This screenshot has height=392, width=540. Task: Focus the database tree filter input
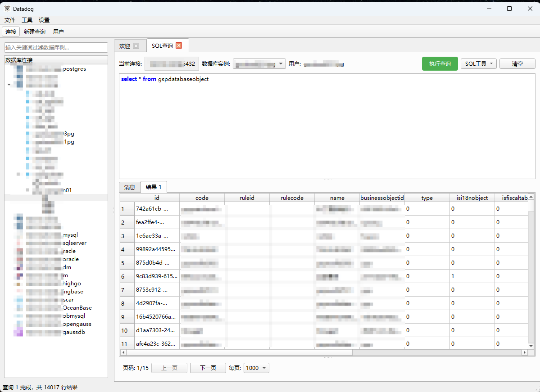(56, 48)
